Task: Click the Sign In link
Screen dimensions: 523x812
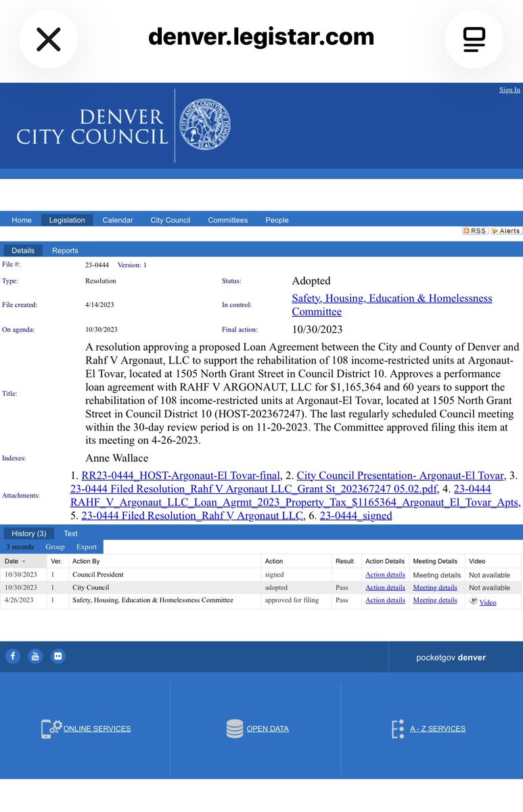Action: click(509, 90)
